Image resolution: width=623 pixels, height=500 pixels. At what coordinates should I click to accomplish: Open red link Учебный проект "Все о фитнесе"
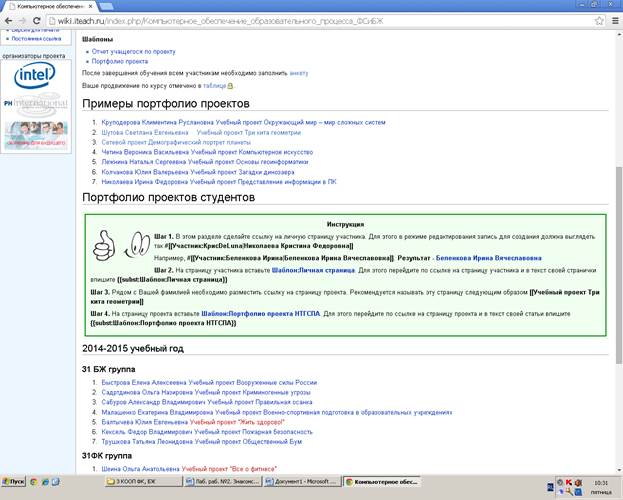point(229,469)
